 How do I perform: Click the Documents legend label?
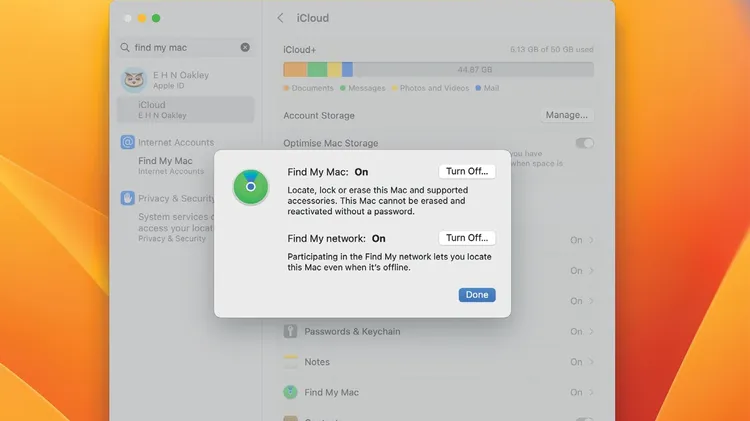pyautogui.click(x=312, y=88)
